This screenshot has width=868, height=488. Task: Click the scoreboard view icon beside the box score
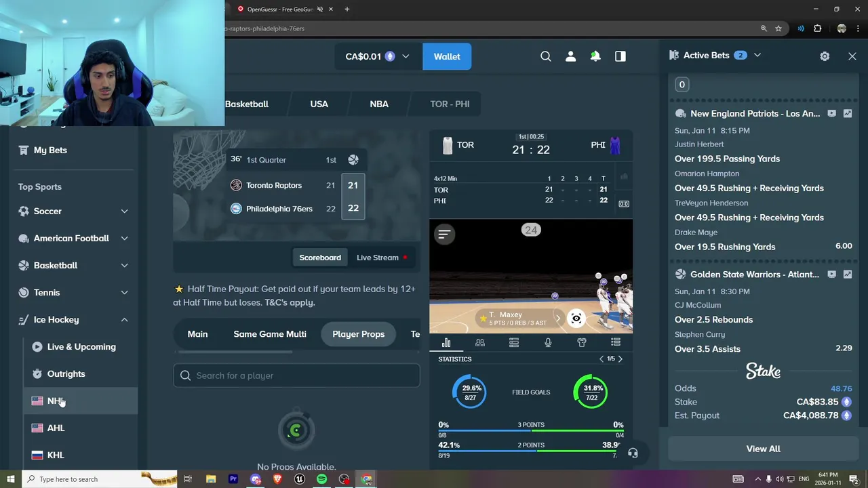coord(624,203)
